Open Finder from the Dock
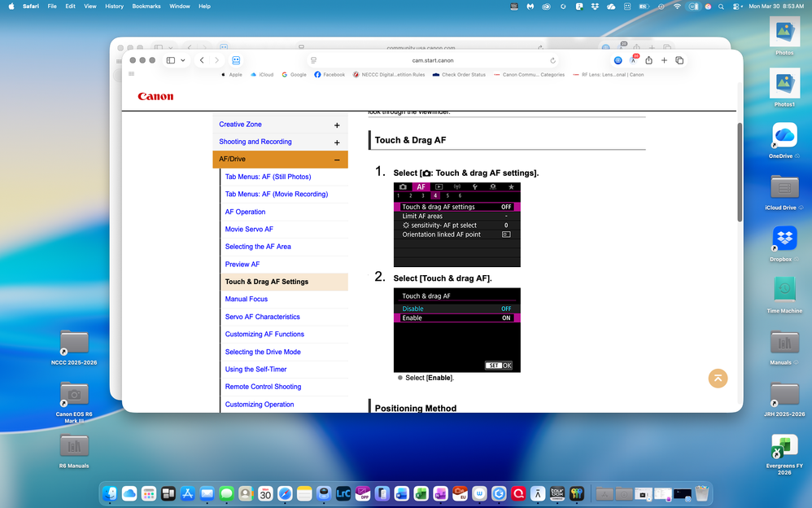The width and height of the screenshot is (812, 508). click(x=110, y=493)
